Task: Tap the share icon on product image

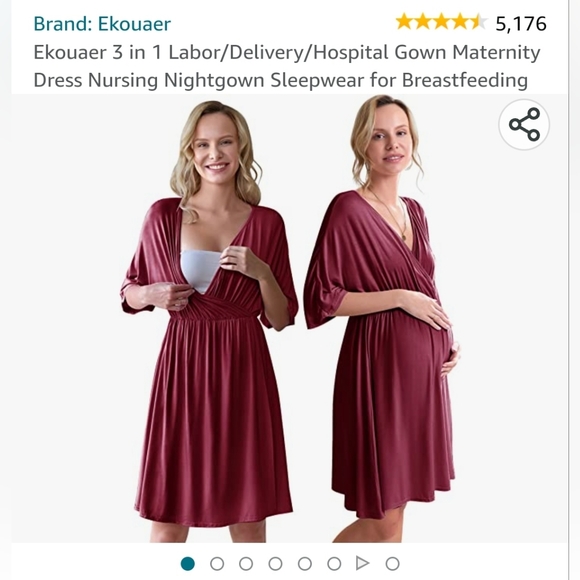Action: point(524,124)
